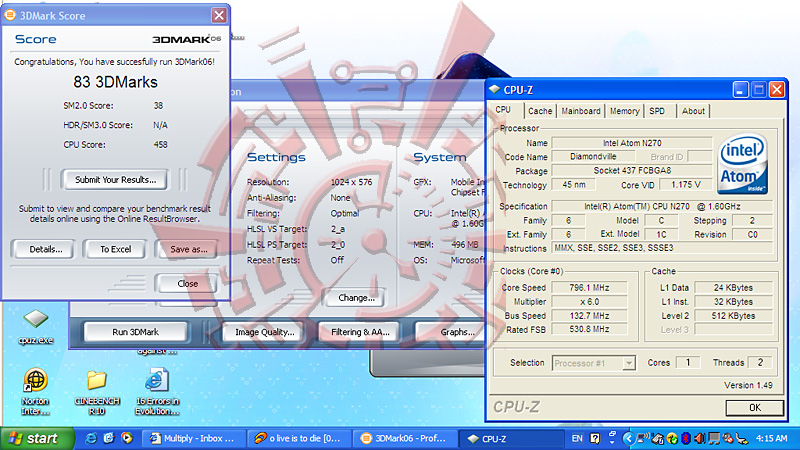Click the display monitor tray icon
This screenshot has height=450, width=800.
click(714, 438)
